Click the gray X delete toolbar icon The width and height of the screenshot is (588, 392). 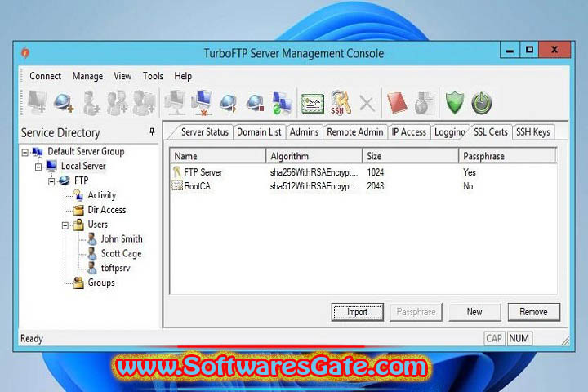[x=367, y=104]
